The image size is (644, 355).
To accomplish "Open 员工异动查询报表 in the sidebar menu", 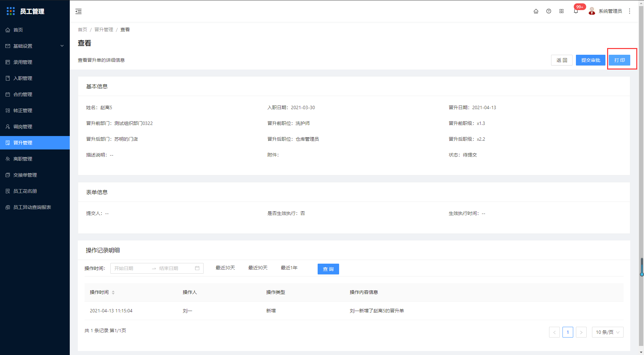I will coord(35,207).
